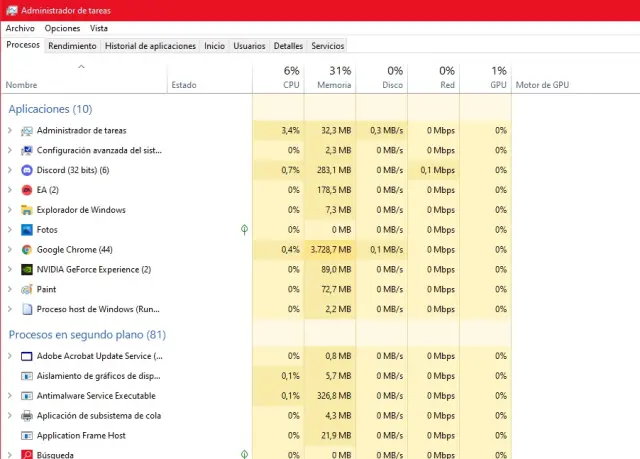
Task: Click the Discord app icon
Action: [x=27, y=170]
